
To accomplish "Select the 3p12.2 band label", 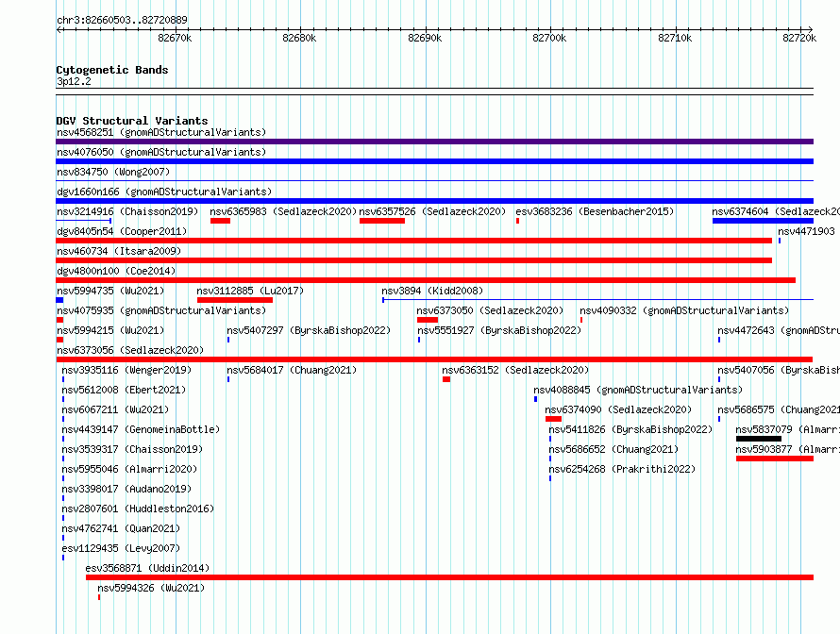I will [x=74, y=81].
